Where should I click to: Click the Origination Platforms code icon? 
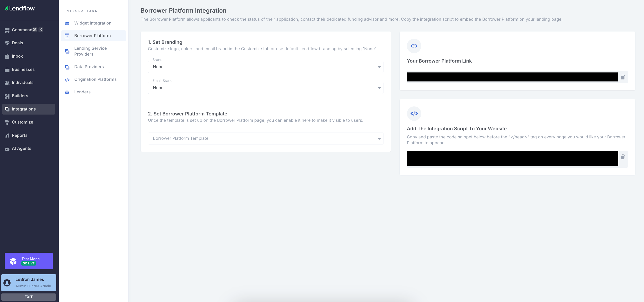tap(67, 80)
